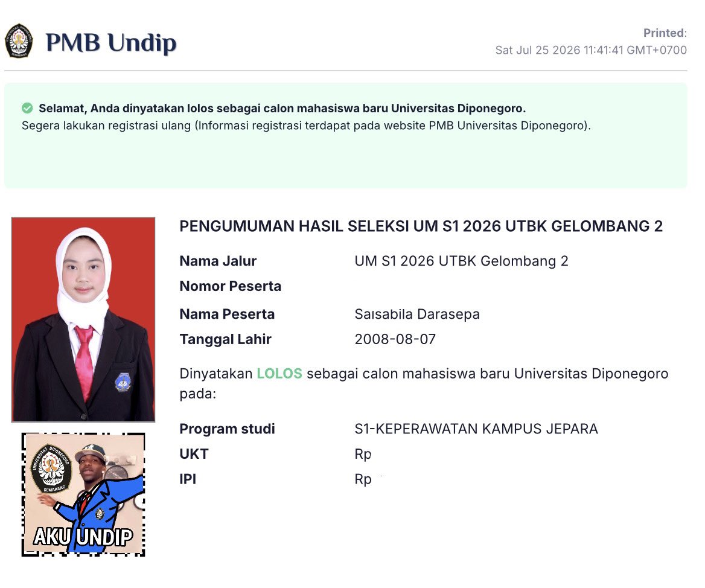Click the 'Nama Peserta' label
The image size is (705, 588).
coord(227,315)
